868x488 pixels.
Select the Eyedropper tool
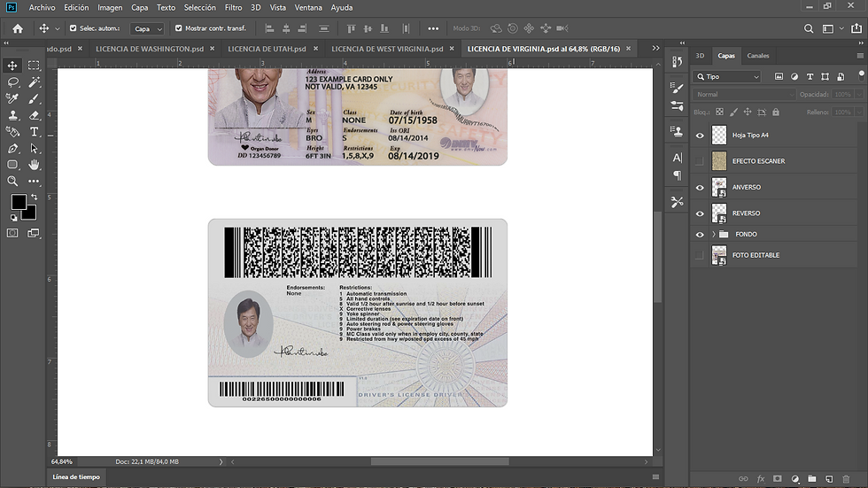tap(12, 98)
